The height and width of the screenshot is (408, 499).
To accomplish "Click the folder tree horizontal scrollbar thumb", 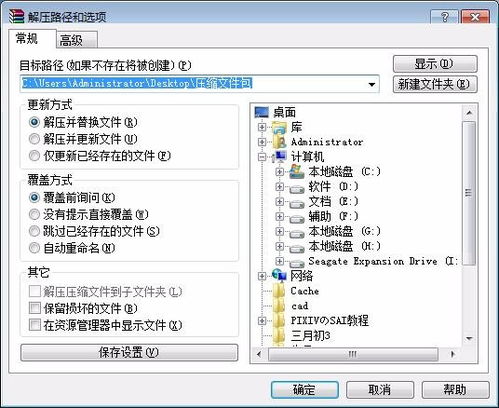I will click(x=353, y=354).
